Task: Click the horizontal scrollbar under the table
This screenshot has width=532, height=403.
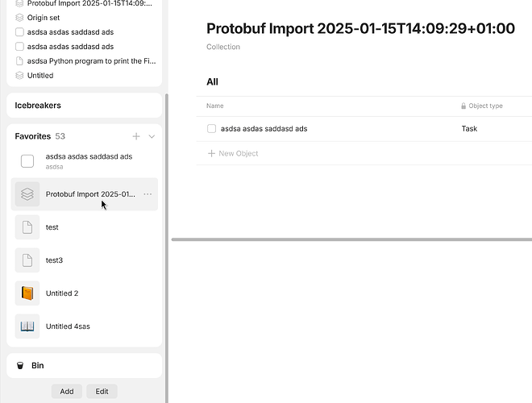Action: 351,239
